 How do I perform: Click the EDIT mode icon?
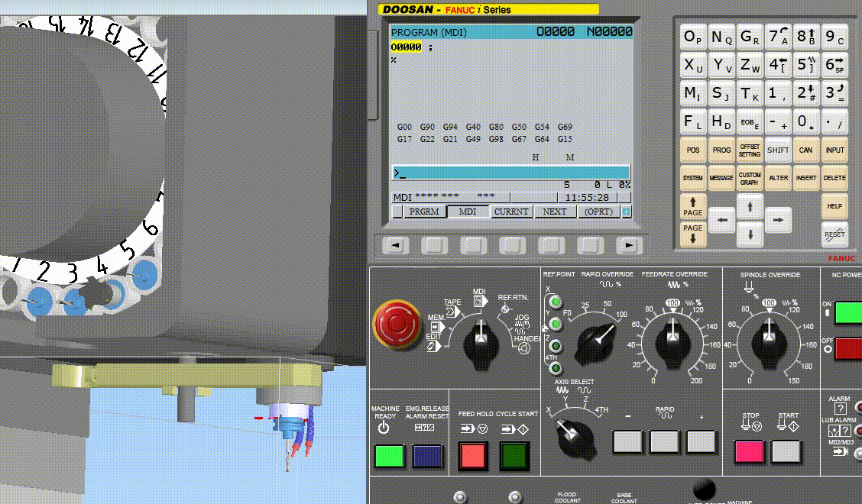coord(433,347)
